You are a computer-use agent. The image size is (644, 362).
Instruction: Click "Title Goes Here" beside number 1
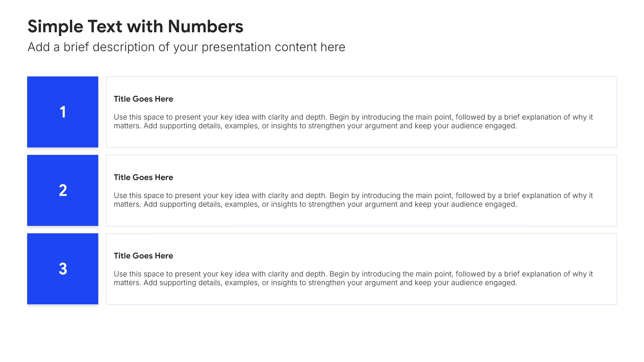tap(143, 99)
